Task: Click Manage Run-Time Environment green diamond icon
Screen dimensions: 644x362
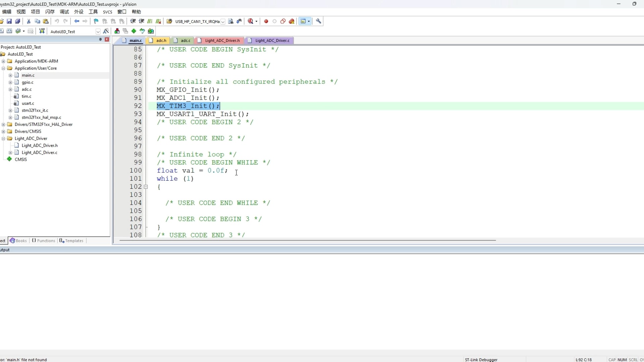Action: point(134,31)
